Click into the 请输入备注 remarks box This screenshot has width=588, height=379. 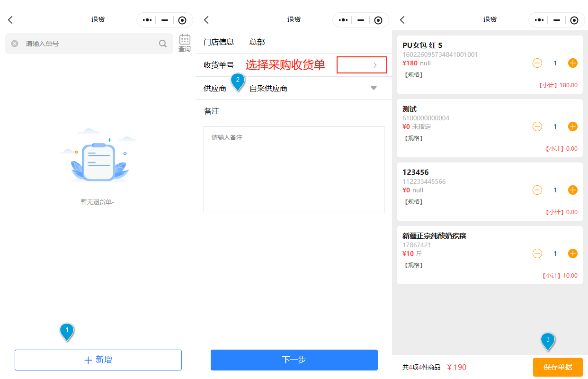click(x=294, y=169)
